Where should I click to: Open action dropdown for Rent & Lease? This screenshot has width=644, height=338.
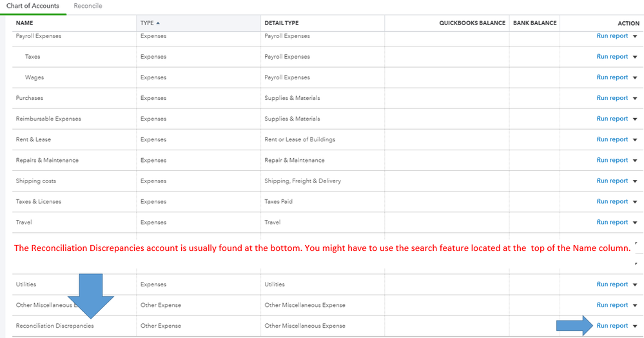(635, 140)
